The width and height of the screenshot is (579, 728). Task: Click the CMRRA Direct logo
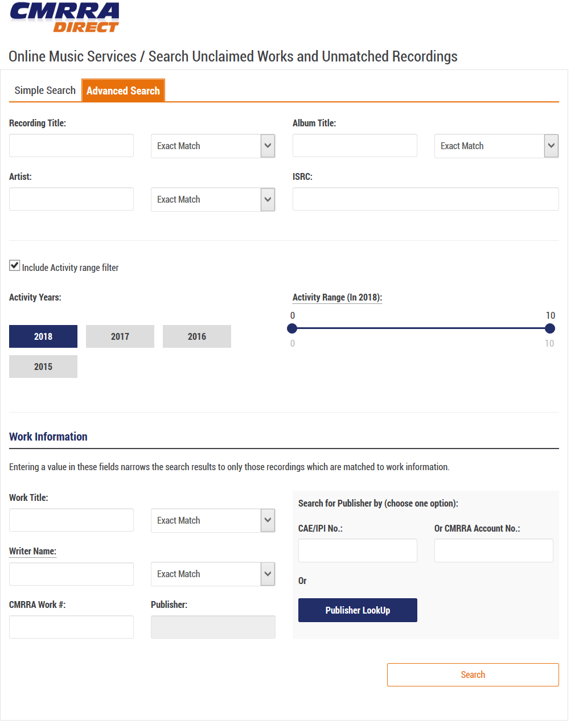(x=64, y=17)
